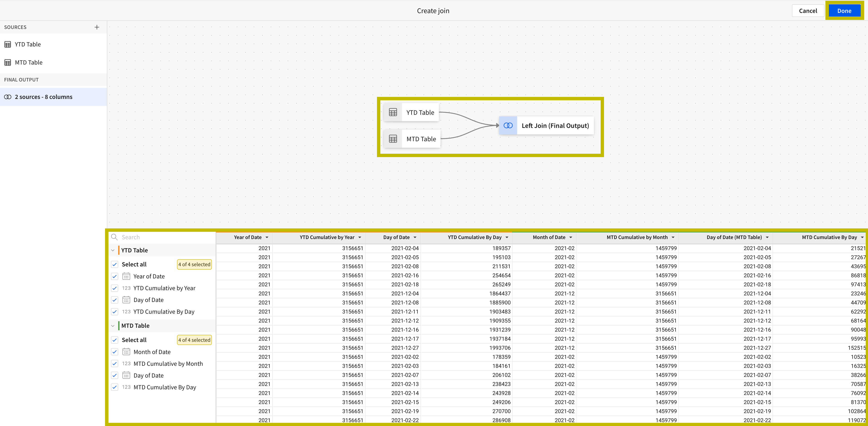This screenshot has height=426, width=868.
Task: Click the MTD Table grid icon
Action: click(x=7, y=62)
